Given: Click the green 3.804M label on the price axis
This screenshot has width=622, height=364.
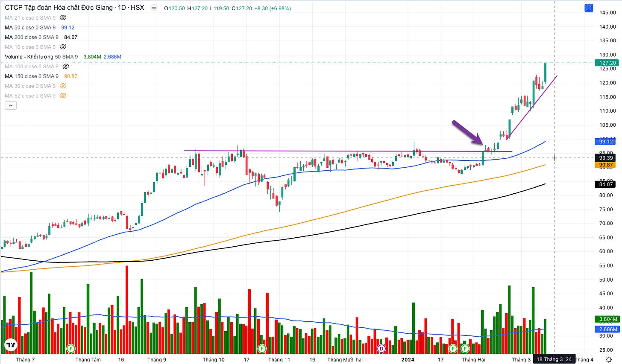Looking at the screenshot, I should coord(607,319).
